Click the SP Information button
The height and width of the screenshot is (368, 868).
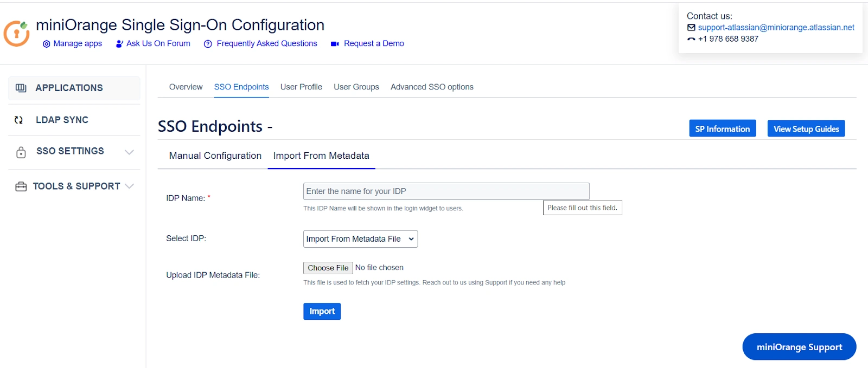(722, 128)
